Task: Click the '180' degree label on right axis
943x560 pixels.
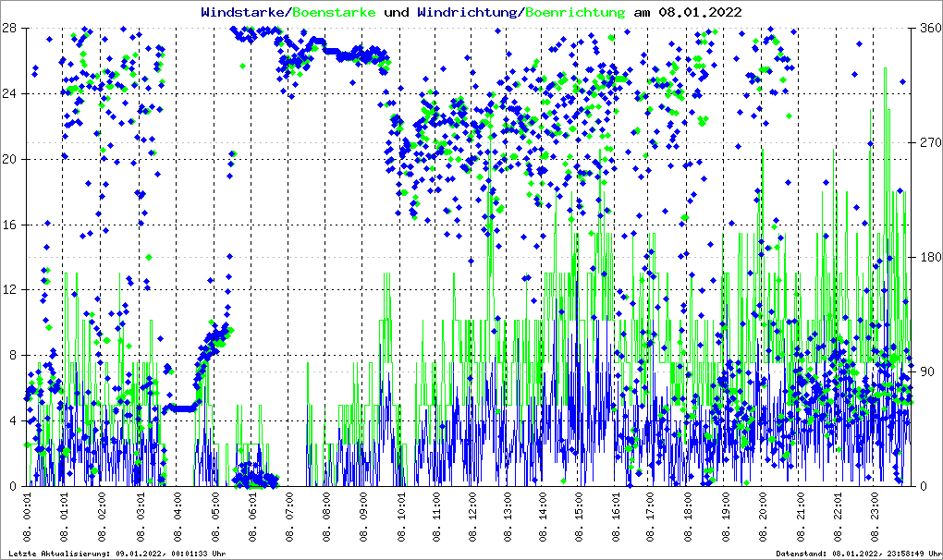Action: (927, 257)
